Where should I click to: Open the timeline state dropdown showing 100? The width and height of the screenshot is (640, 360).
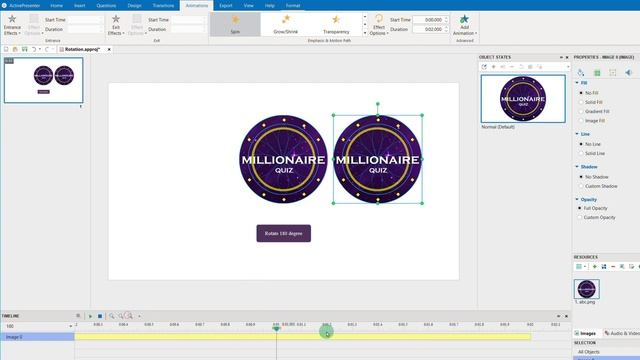(71, 326)
